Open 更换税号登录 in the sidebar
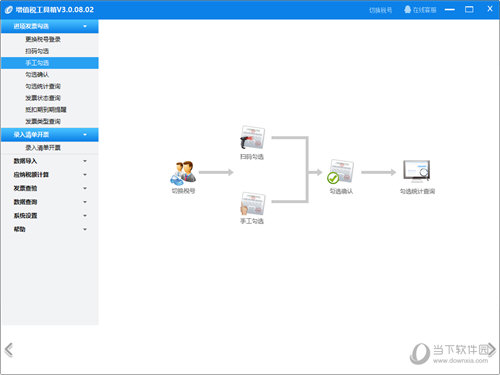 [43, 39]
